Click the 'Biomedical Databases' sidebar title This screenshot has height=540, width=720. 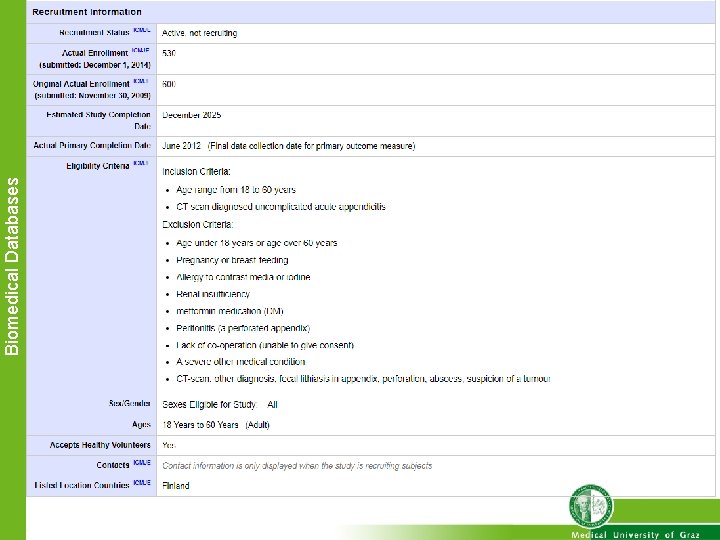point(12,266)
